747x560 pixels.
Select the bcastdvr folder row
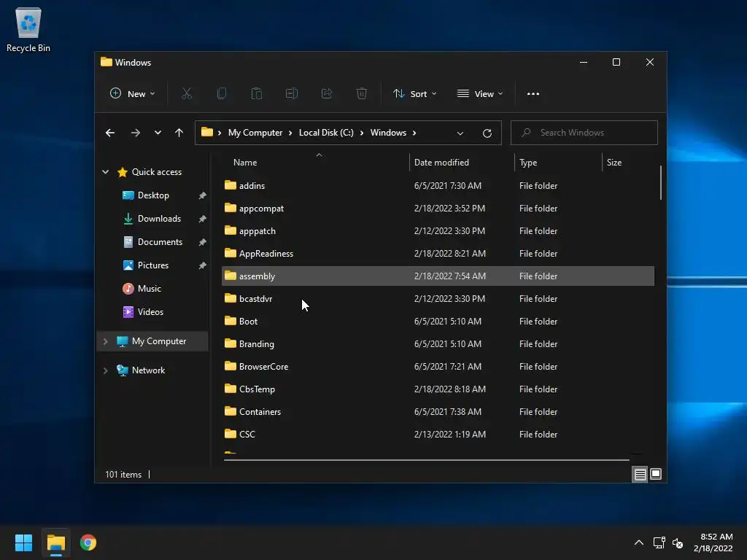(x=438, y=298)
